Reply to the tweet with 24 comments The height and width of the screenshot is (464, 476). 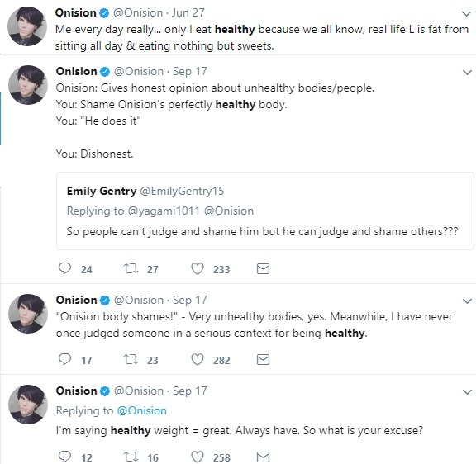point(64,268)
